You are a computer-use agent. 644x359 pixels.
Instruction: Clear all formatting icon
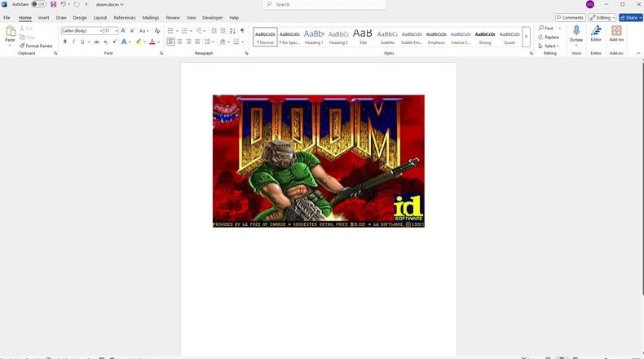[x=157, y=31]
